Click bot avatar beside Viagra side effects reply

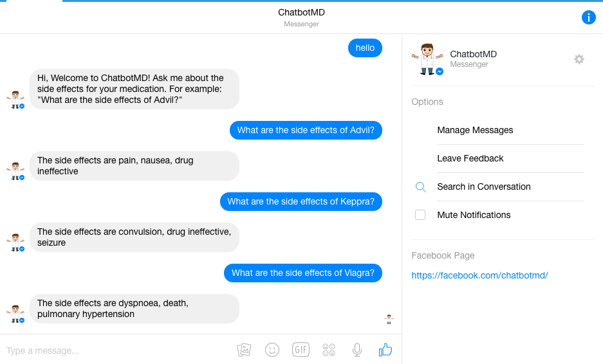(15, 314)
